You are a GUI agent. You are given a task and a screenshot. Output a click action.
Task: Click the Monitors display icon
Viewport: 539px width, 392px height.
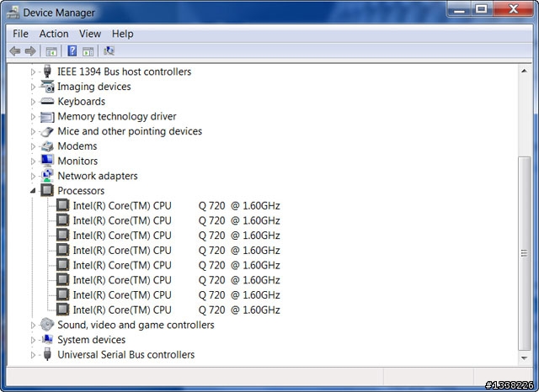[47, 161]
